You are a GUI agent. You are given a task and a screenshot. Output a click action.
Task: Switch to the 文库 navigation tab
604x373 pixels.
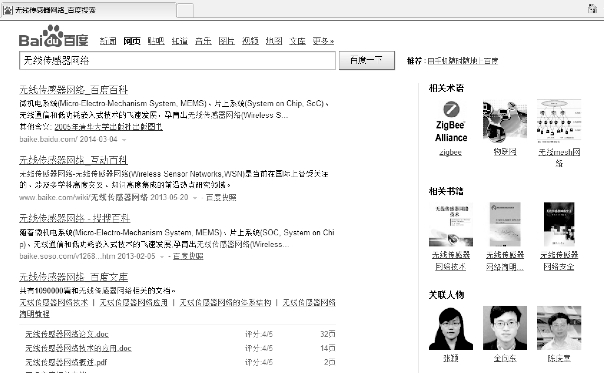pyautogui.click(x=297, y=41)
